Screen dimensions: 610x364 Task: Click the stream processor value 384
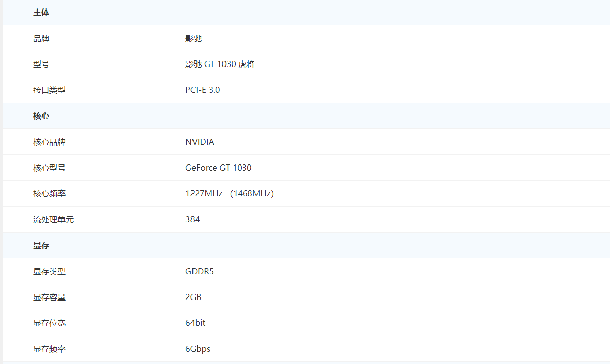[x=192, y=220]
